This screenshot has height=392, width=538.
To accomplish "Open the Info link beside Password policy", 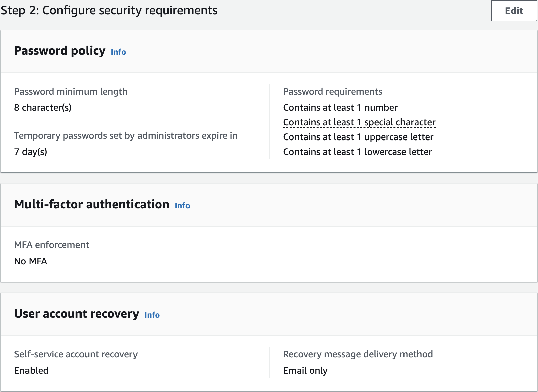I will coord(118,52).
